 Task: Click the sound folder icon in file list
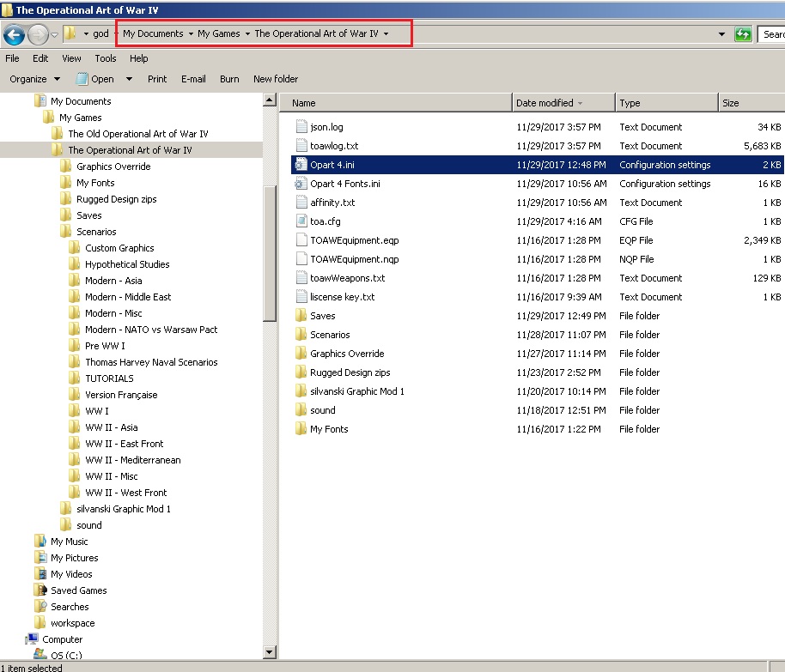tap(301, 409)
